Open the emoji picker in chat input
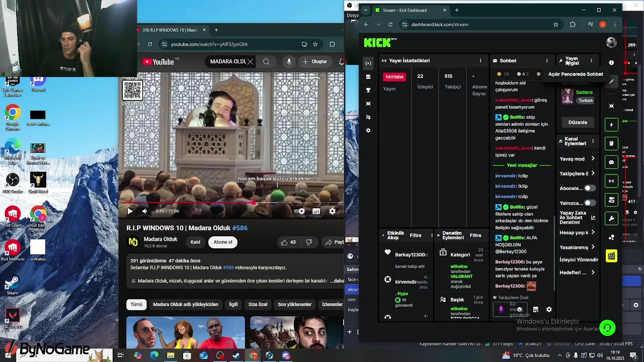Image resolution: width=644 pixels, height=362 pixels. pos(520,310)
